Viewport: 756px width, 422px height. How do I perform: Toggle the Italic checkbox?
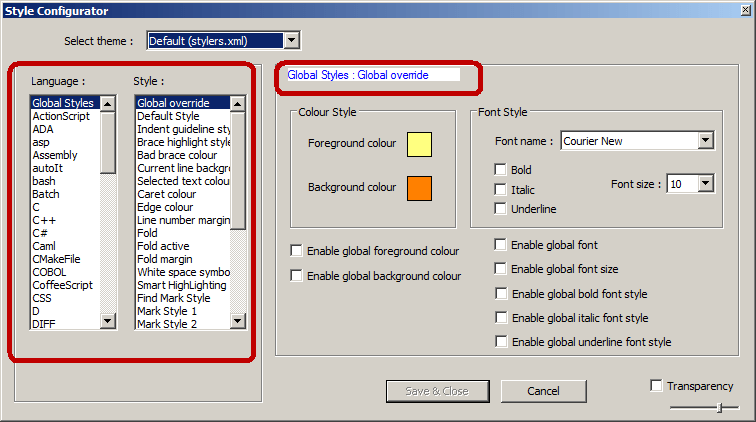pyautogui.click(x=500, y=189)
